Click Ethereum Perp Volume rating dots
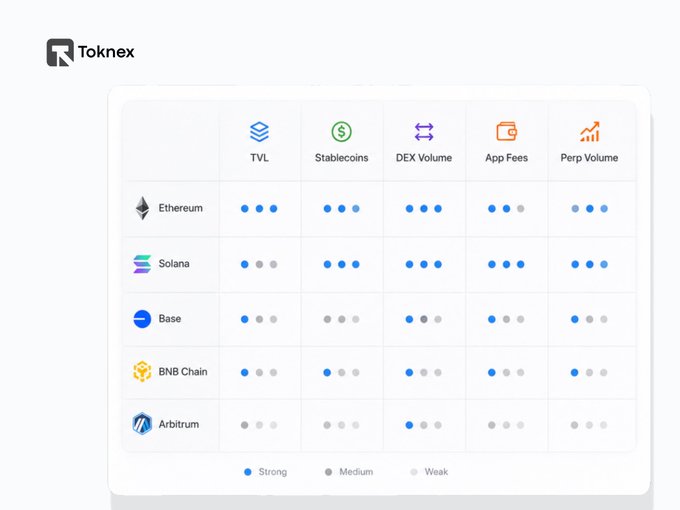The height and width of the screenshot is (510, 680). coord(589,209)
